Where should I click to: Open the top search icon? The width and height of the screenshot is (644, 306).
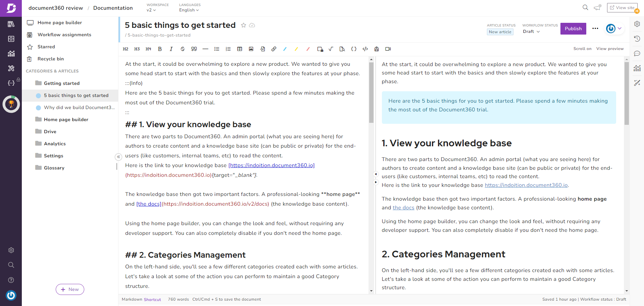[585, 7]
